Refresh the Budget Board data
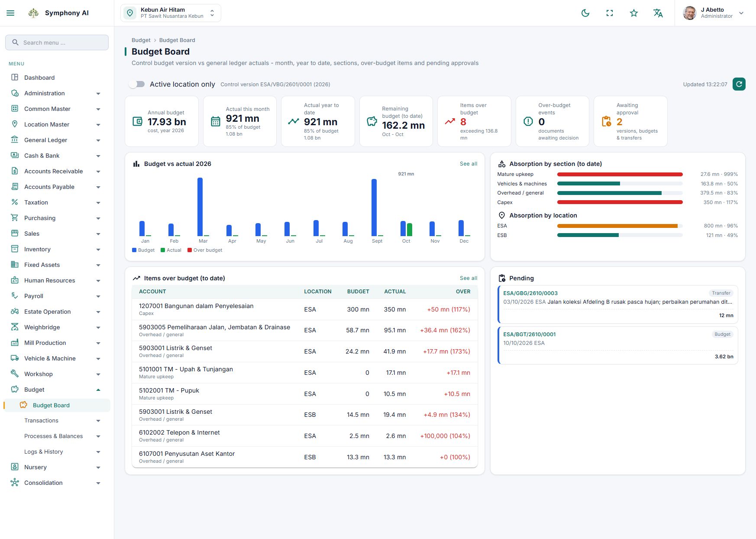Viewport: 756px width, 539px height. tap(739, 84)
